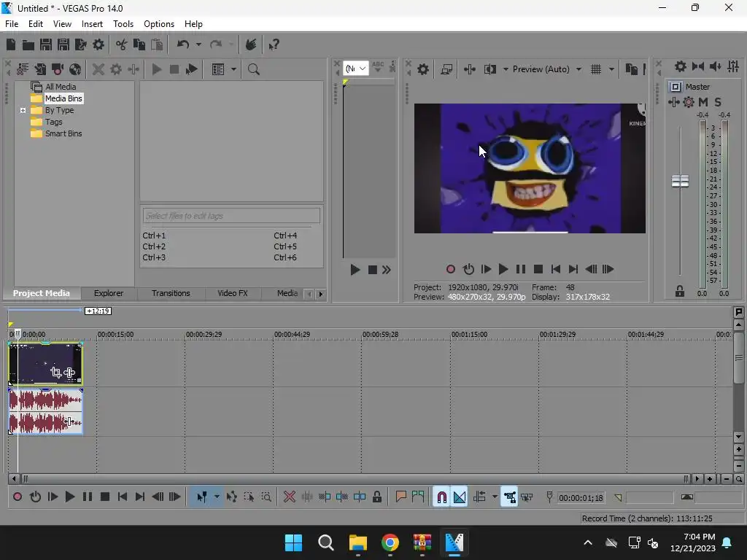The width and height of the screenshot is (747, 560).
Task: Stop playback in the trimmer panel
Action: 373,270
